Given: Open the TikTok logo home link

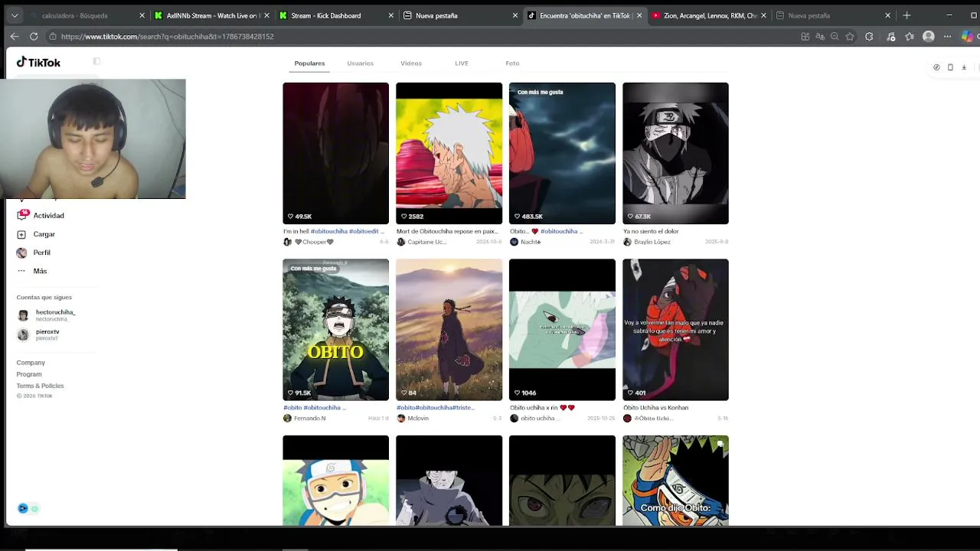Looking at the screenshot, I should coord(38,63).
